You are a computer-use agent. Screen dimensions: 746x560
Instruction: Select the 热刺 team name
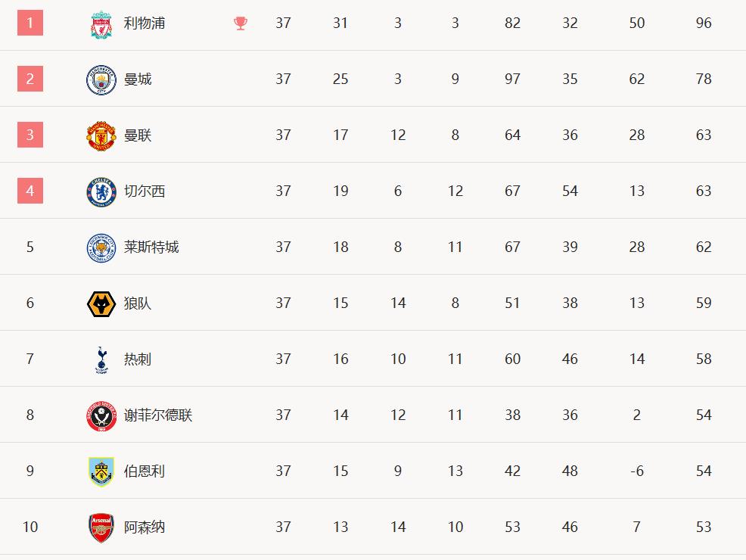tap(138, 359)
